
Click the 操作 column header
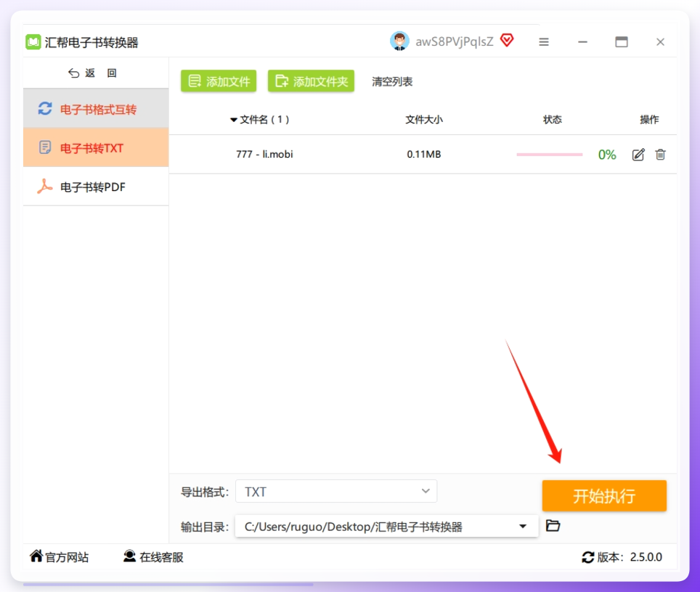click(649, 120)
